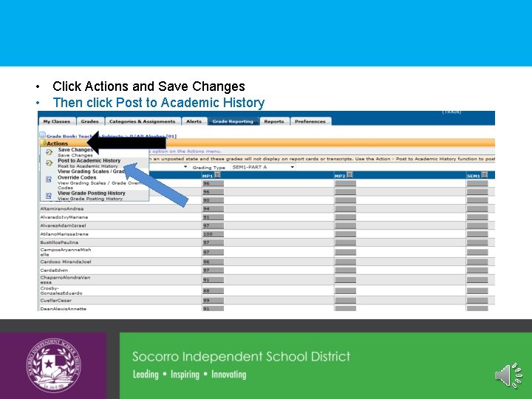Viewport: 532px width, 399px height.
Task: Click ChaparroAlondraVanessa's MP1 grade field
Action: coord(213,280)
